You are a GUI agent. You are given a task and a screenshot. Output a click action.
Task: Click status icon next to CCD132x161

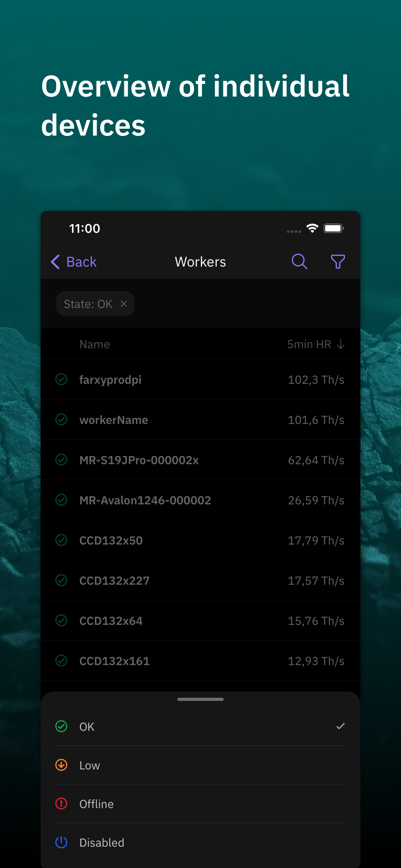61,660
